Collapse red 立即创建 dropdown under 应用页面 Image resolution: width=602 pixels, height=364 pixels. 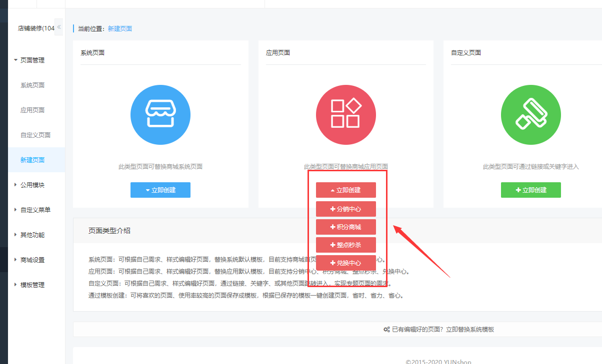coord(345,190)
